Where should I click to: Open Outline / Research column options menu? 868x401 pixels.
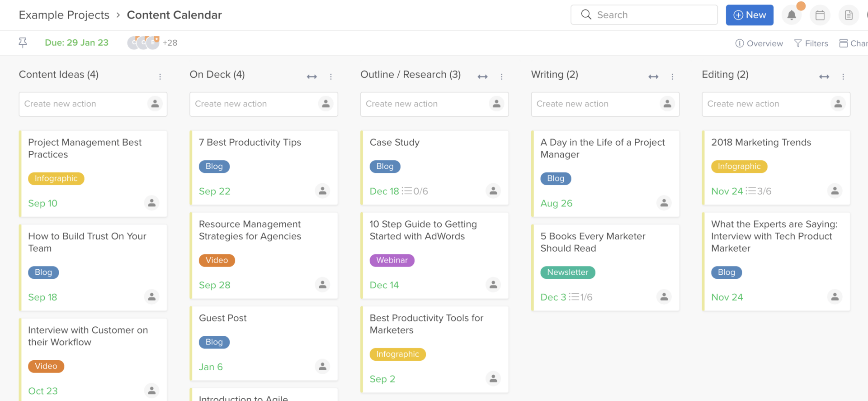501,77
